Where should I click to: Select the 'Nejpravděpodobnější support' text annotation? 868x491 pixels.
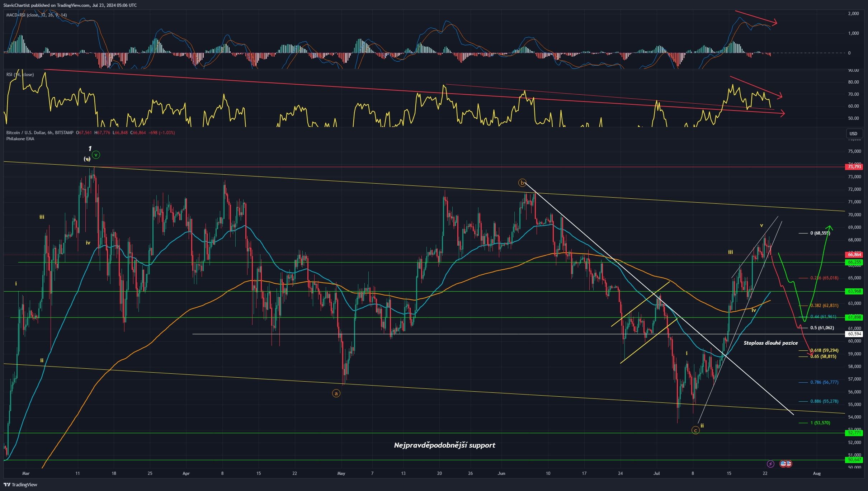[x=444, y=445]
